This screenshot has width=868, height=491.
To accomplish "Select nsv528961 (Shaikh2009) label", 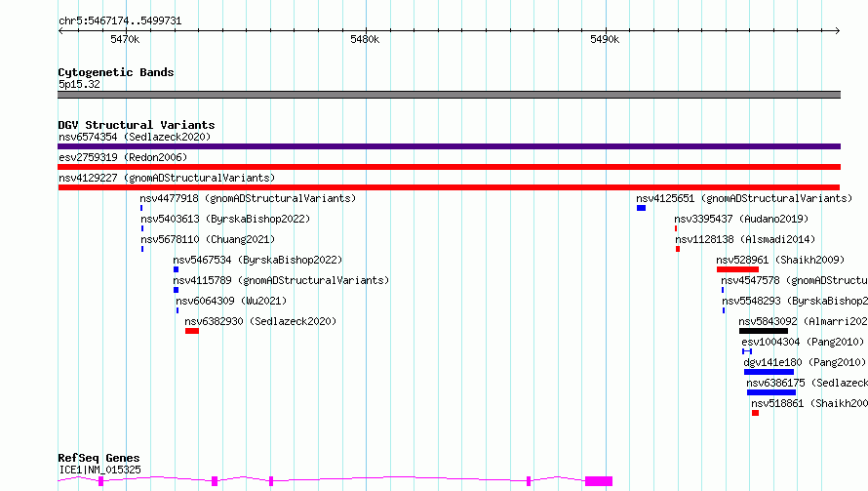I will [780, 260].
